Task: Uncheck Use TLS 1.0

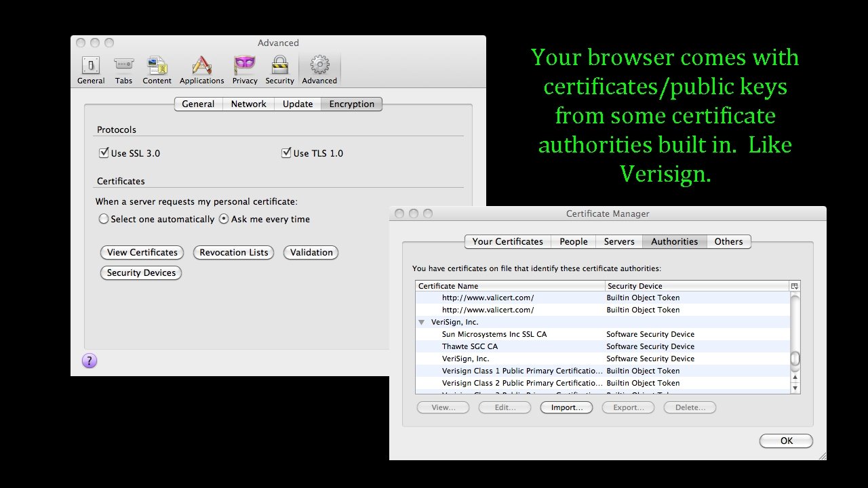Action: tap(286, 152)
